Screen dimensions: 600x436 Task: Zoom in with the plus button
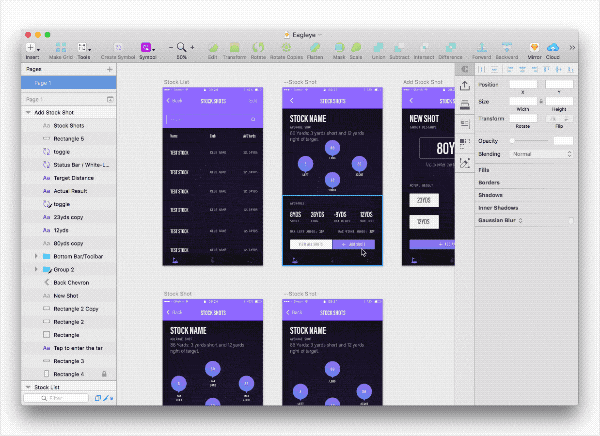(x=192, y=47)
